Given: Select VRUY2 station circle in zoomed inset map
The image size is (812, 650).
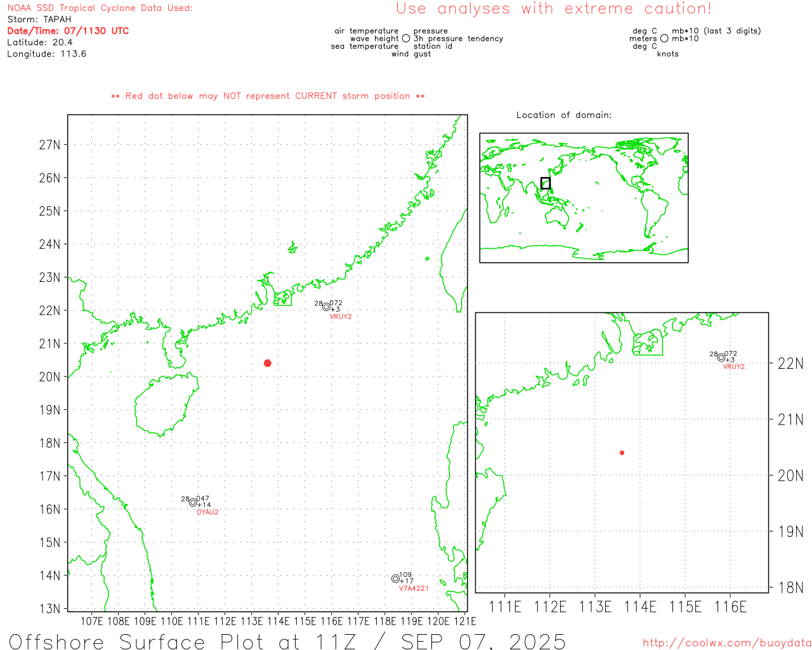Looking at the screenshot, I should [x=721, y=357].
